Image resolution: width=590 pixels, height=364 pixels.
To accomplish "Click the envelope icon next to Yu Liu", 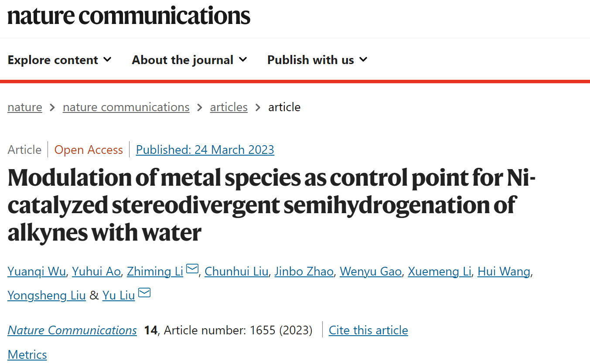I will click(x=144, y=293).
